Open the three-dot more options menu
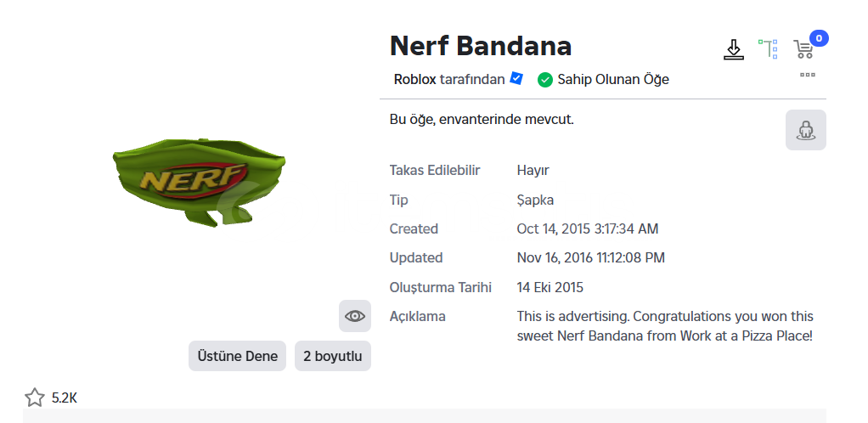Screen dimensions: 868x423 click(808, 75)
